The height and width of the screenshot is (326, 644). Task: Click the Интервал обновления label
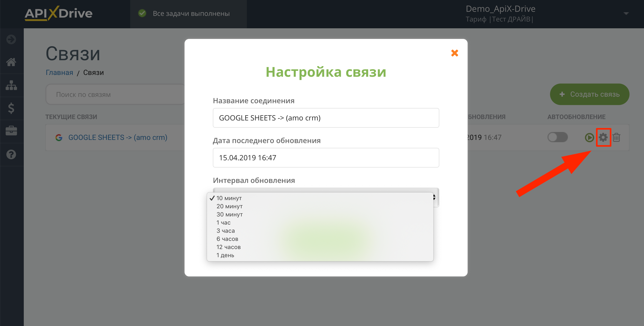[254, 180]
